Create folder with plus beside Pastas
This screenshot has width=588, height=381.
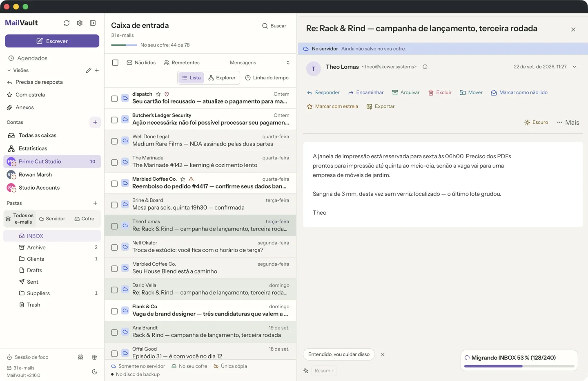click(95, 203)
